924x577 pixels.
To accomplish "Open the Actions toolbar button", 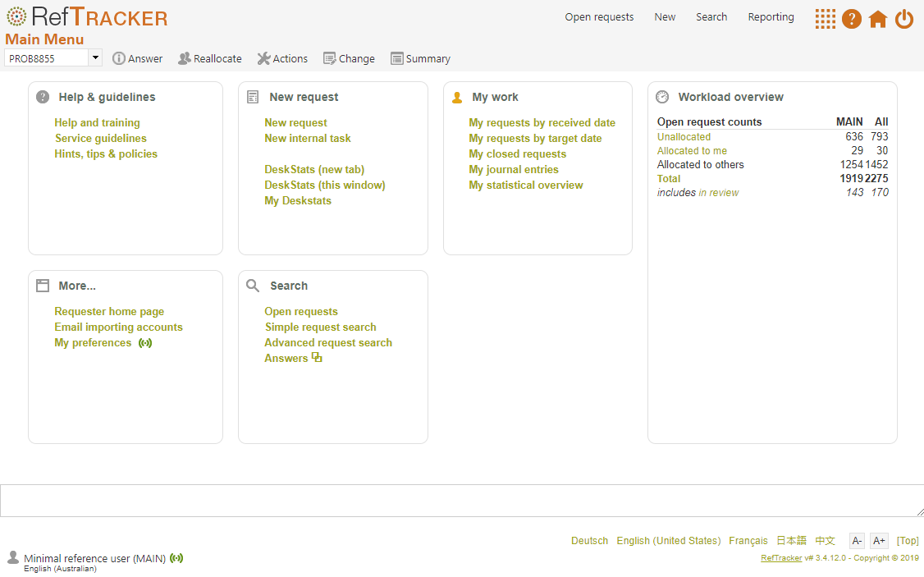I will (282, 58).
